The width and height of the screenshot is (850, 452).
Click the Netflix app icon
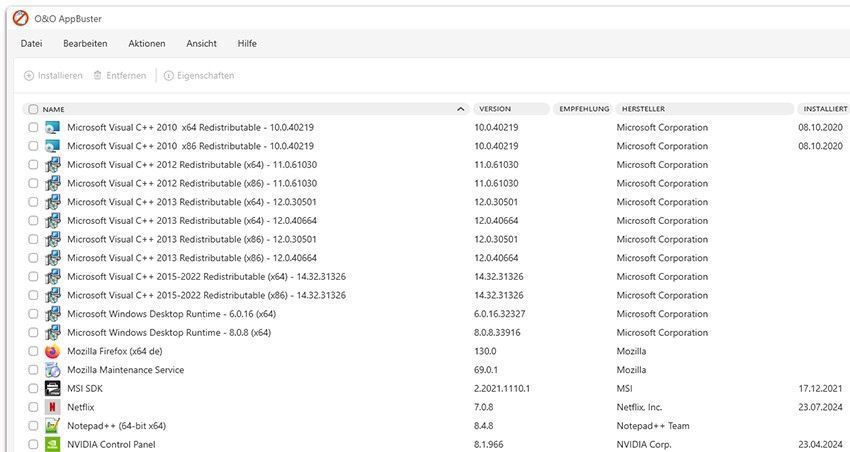pos(52,407)
